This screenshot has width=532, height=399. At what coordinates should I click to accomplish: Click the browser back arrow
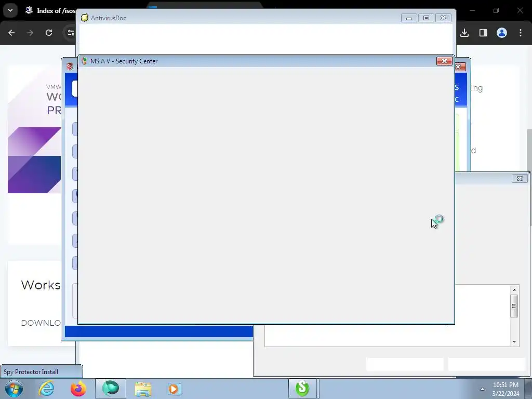[11, 33]
